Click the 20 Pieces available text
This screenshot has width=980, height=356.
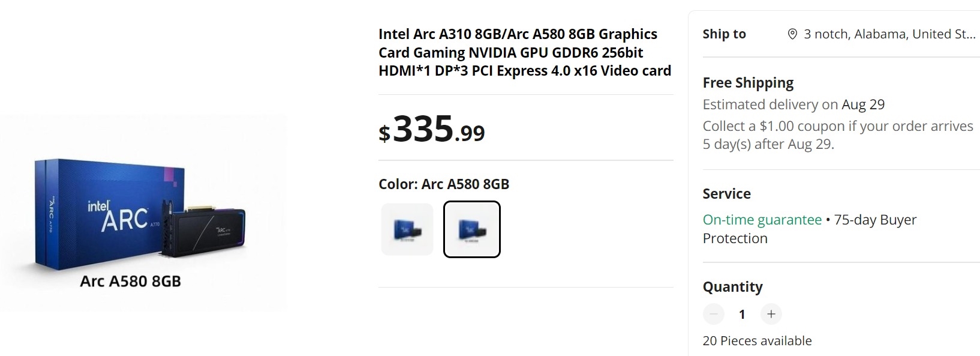pyautogui.click(x=757, y=341)
